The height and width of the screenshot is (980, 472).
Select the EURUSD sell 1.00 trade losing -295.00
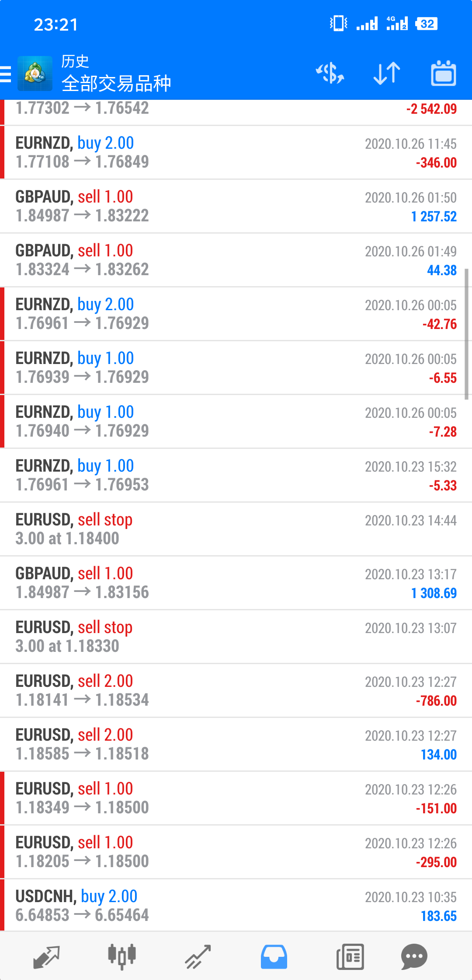pyautogui.click(x=236, y=852)
